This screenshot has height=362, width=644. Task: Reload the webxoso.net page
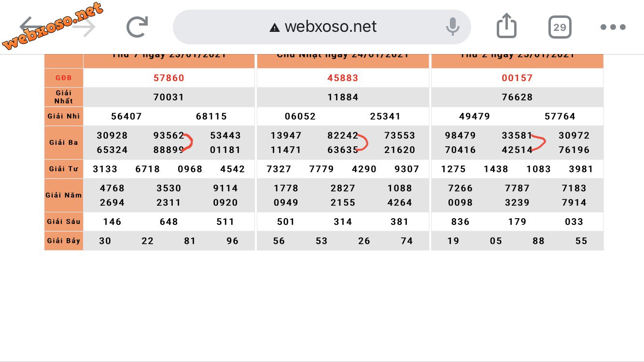[x=137, y=27]
